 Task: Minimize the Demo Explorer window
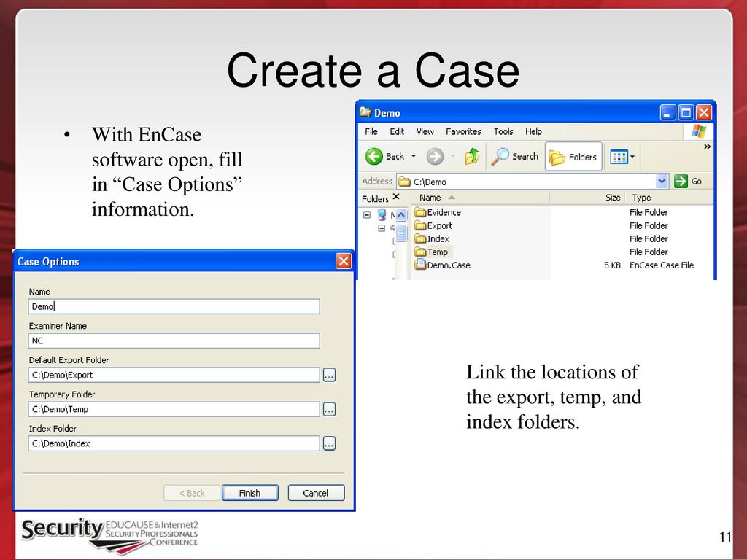pos(668,113)
